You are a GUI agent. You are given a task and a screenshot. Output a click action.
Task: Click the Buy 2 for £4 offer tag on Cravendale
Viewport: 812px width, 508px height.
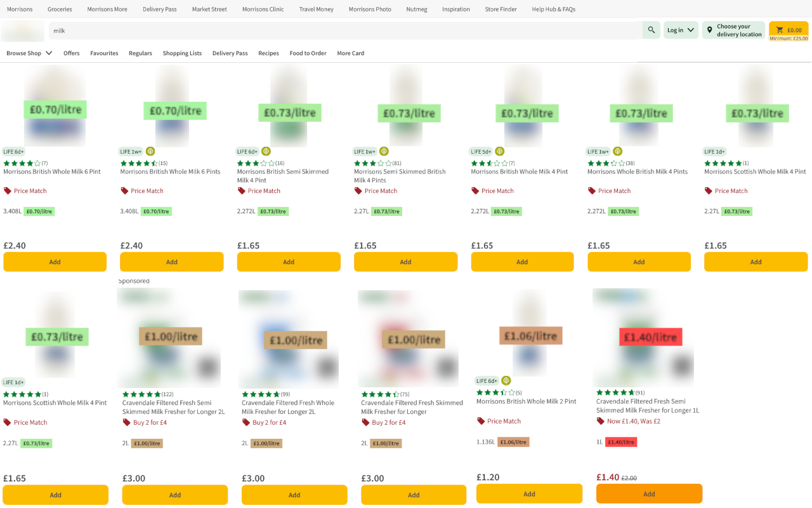coord(151,422)
